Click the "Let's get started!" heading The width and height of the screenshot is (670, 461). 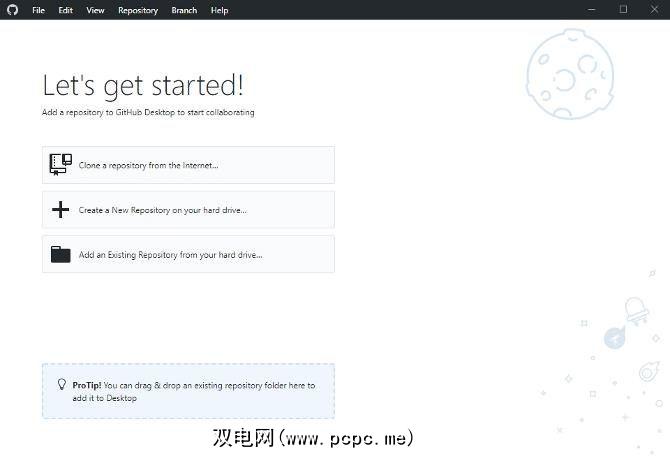[143, 85]
